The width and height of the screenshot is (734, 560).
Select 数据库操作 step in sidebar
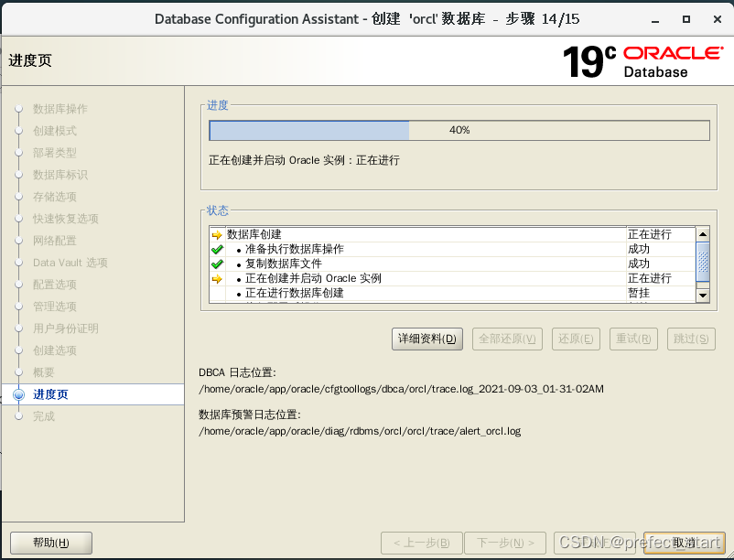[x=59, y=109]
